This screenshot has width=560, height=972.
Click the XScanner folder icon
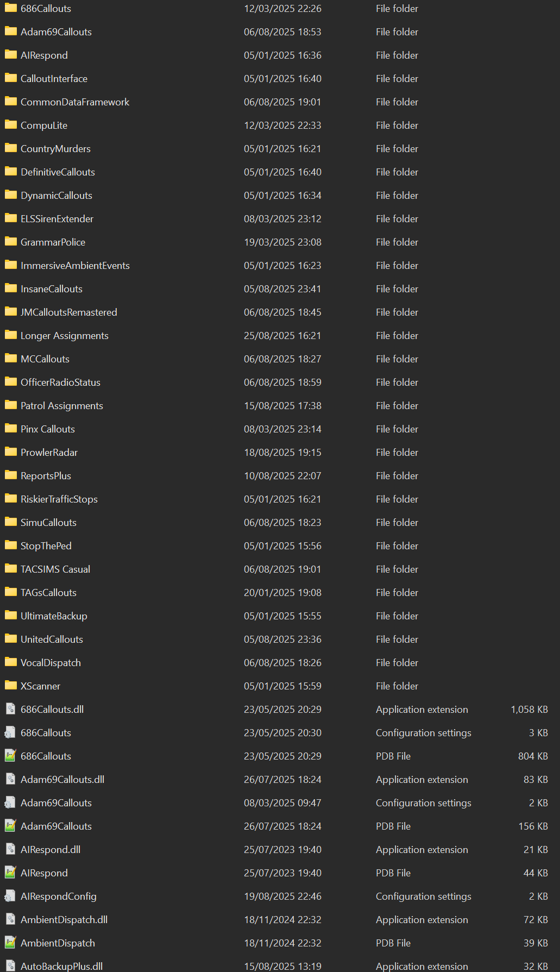point(10,686)
